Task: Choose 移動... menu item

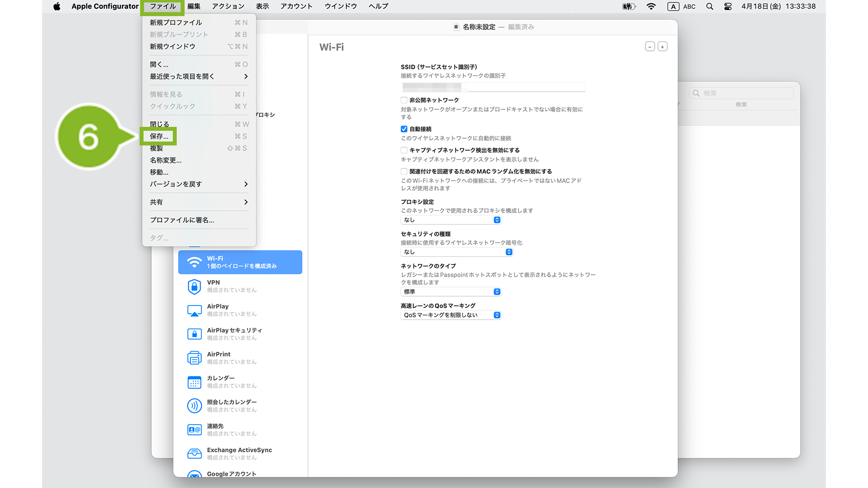Action: coord(199,172)
